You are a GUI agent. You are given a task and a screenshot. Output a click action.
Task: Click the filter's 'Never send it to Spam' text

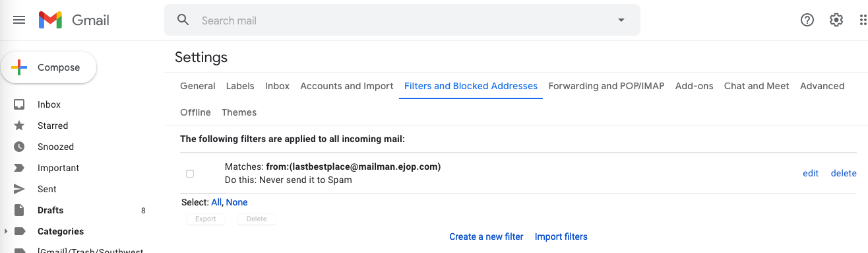[x=305, y=180]
